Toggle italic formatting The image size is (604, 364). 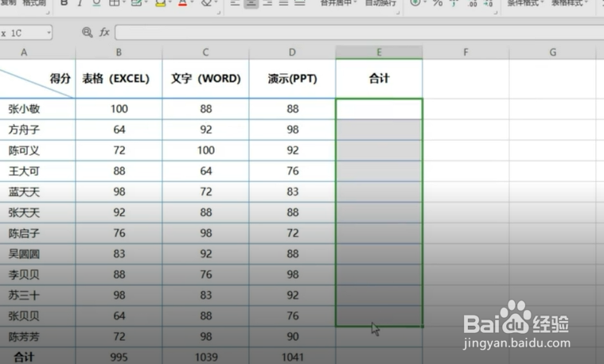pyautogui.click(x=80, y=3)
